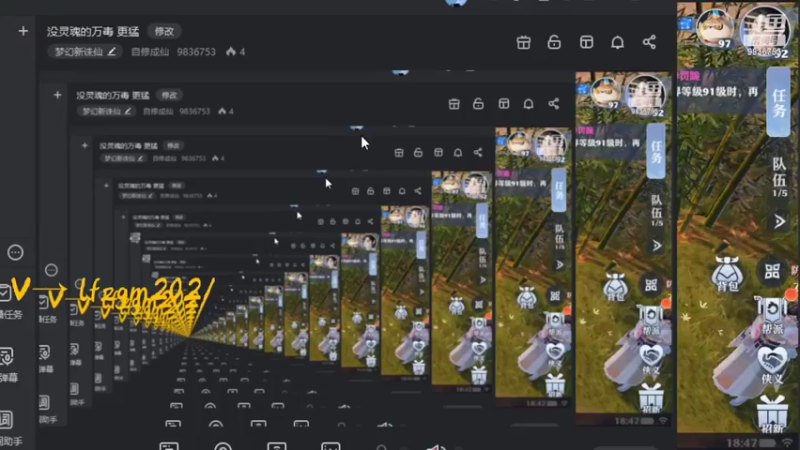
Task: Click the stream title 没灵魂的万毒 更猛 in the outermost header
Action: tap(93, 32)
